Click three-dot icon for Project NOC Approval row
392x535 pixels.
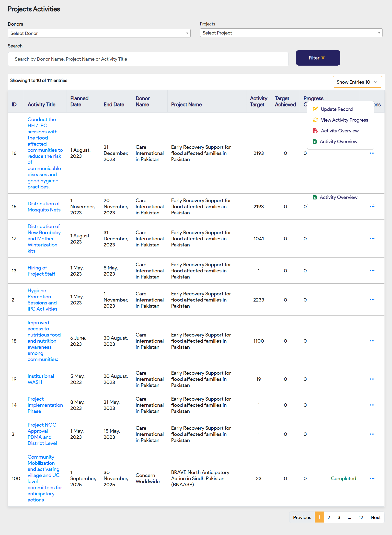372,434
